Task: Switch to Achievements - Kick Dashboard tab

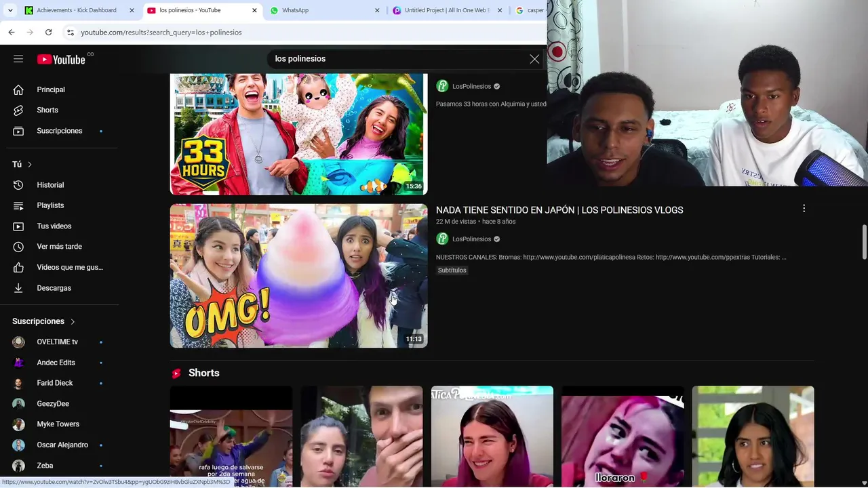Action: click(x=80, y=10)
